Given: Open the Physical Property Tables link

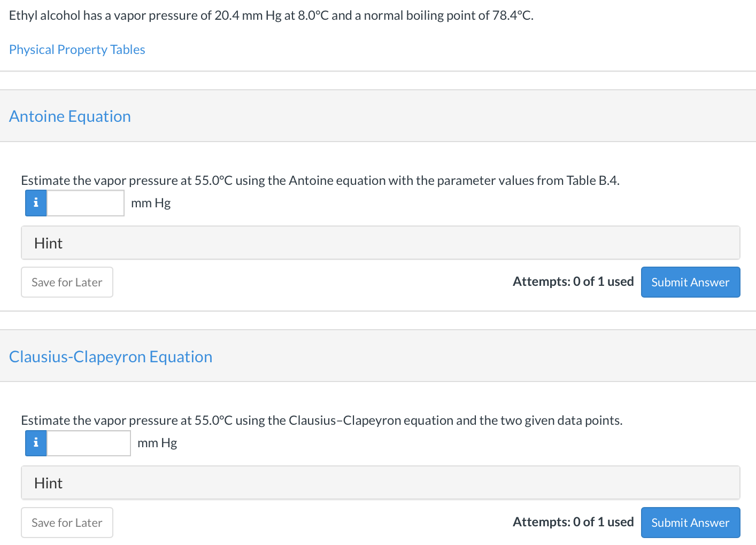Looking at the screenshot, I should [77, 50].
